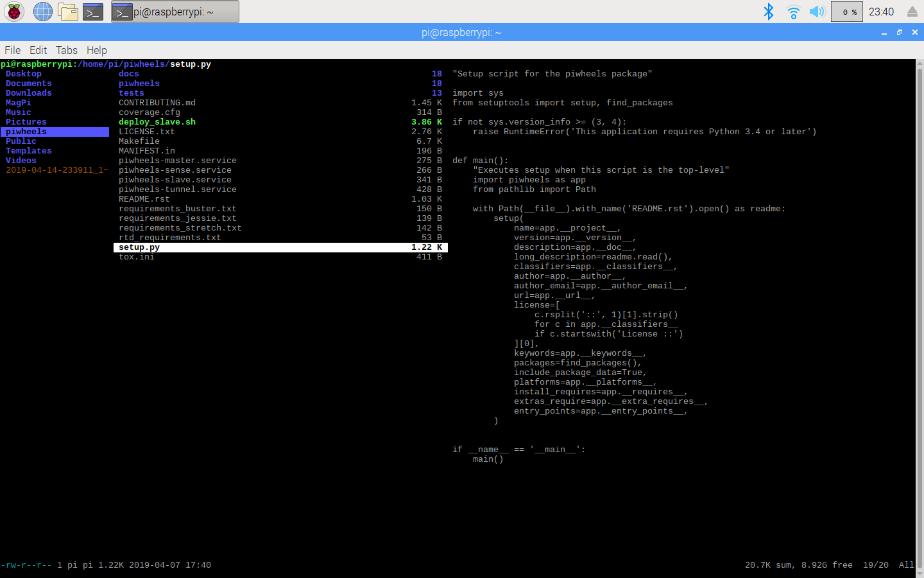Select the pi@raspberrypi taskbar window button

click(x=175, y=12)
